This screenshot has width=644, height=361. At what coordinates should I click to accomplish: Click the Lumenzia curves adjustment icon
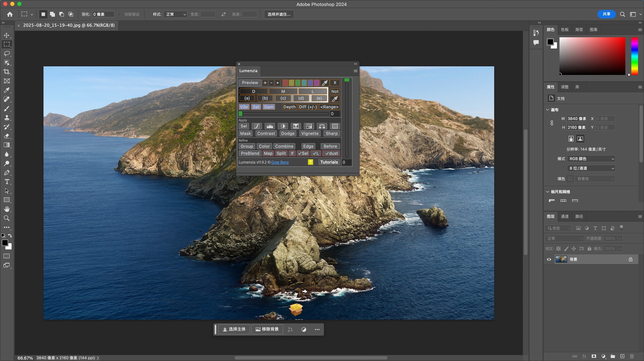tap(257, 126)
